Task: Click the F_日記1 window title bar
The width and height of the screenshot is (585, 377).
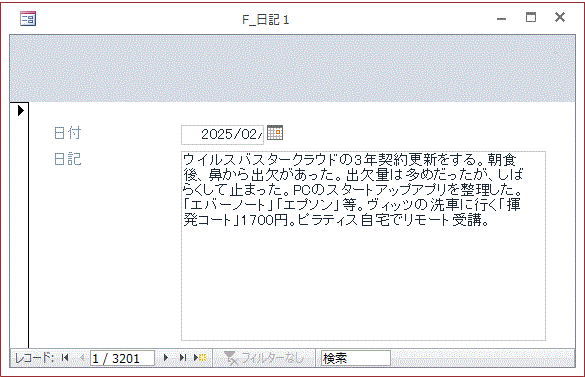Action: (x=266, y=19)
